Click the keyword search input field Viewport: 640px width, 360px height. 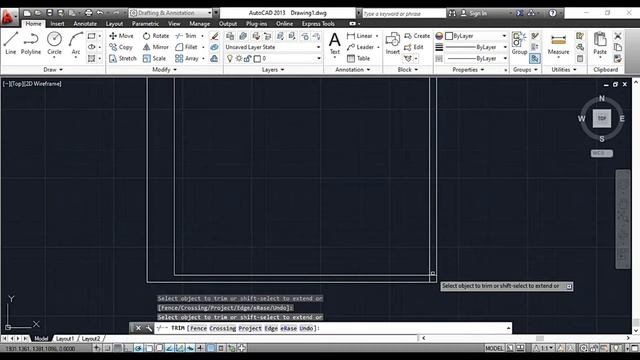pyautogui.click(x=404, y=13)
